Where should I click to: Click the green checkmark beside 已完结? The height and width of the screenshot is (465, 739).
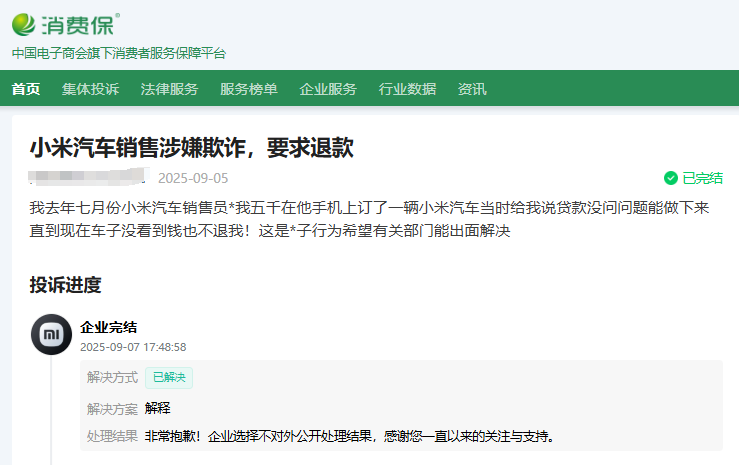click(671, 178)
